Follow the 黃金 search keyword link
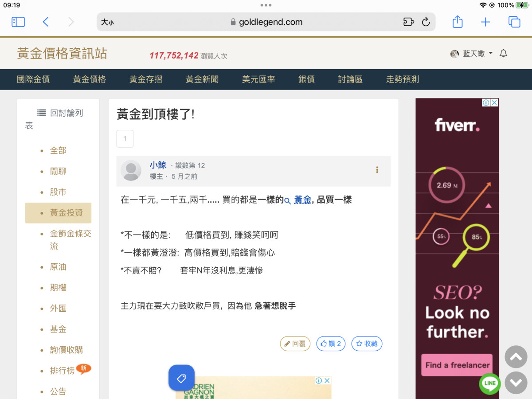 pos(302,200)
